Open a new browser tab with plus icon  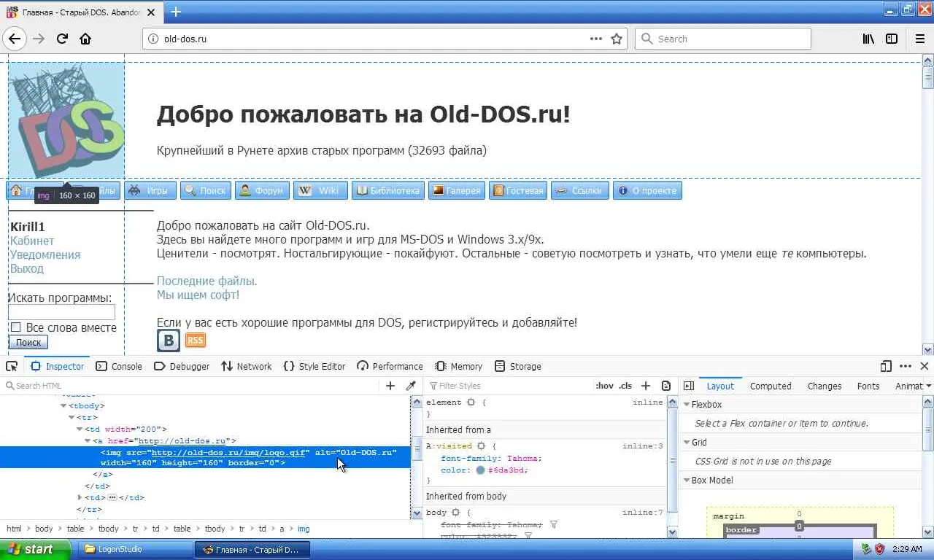pos(176,12)
